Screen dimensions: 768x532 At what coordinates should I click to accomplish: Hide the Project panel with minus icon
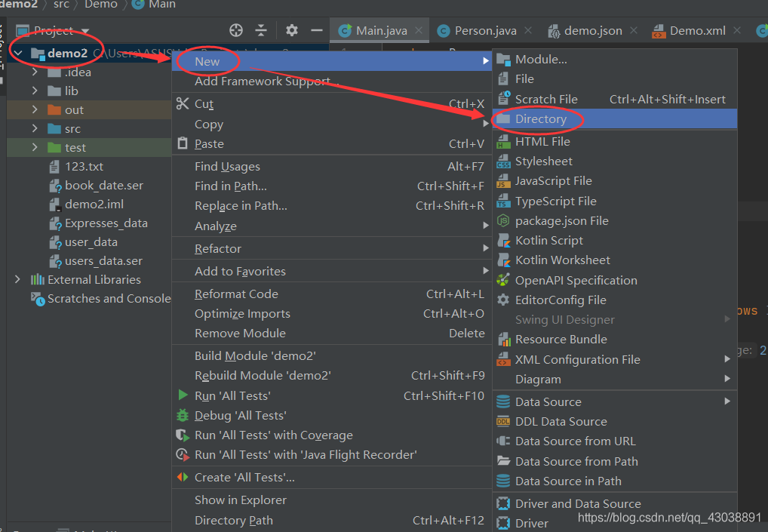click(x=317, y=30)
